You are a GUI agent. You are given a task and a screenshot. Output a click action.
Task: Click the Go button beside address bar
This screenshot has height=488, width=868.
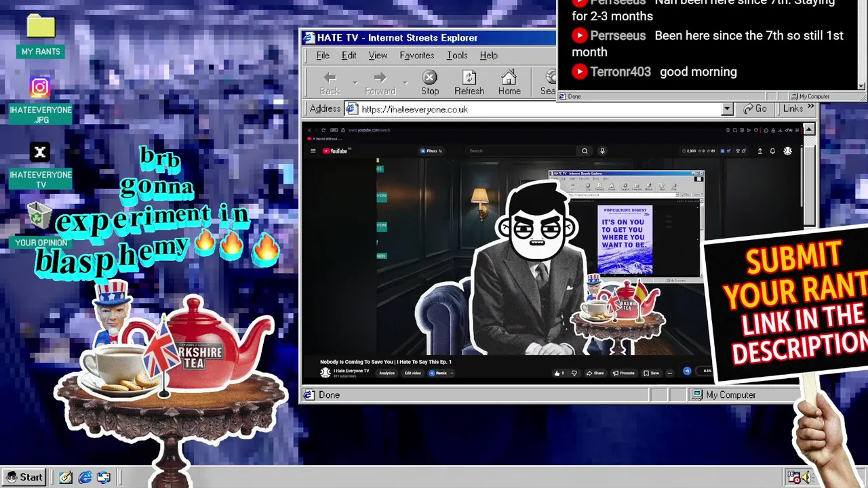(x=755, y=108)
